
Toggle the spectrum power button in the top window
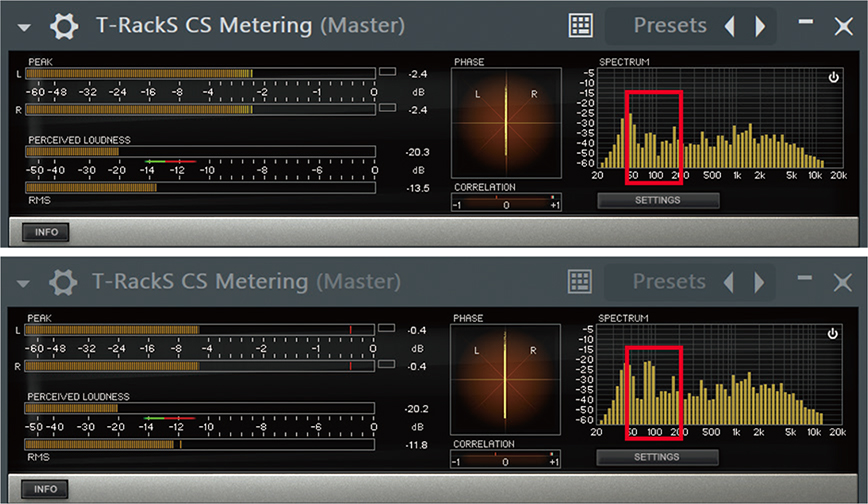coord(833,78)
